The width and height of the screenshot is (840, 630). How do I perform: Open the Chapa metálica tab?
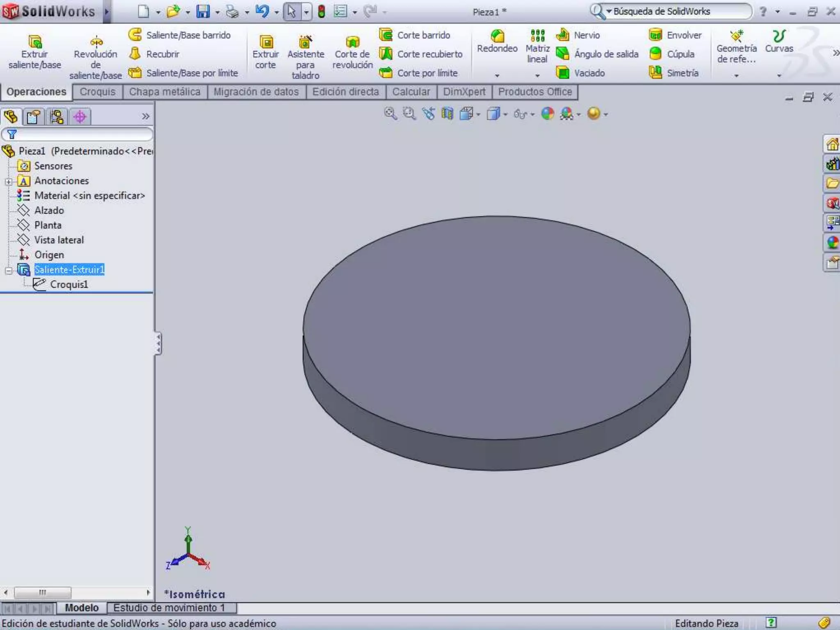coord(164,92)
